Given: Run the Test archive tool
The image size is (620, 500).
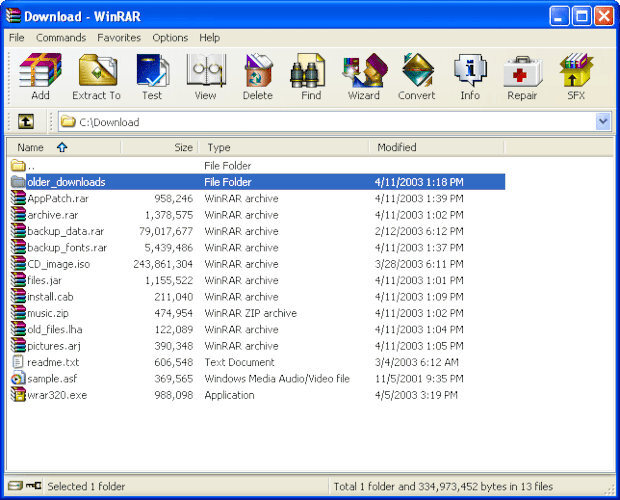Looking at the screenshot, I should pos(152,77).
